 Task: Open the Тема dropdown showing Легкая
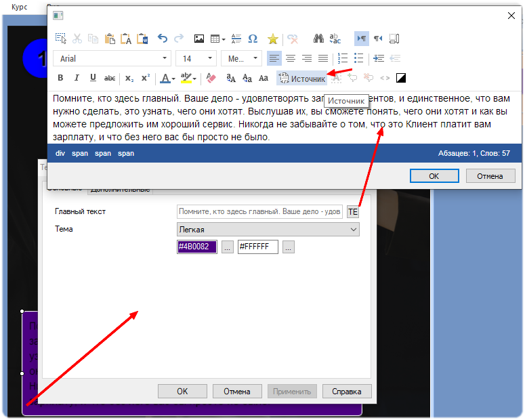coord(268,230)
